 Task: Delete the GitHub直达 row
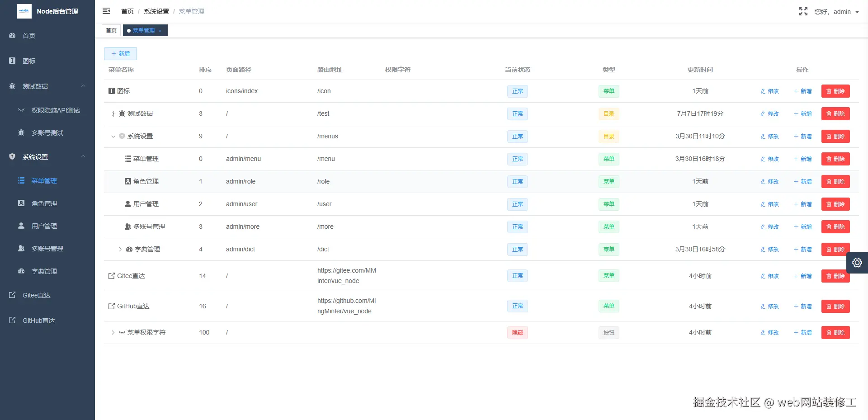tap(835, 306)
